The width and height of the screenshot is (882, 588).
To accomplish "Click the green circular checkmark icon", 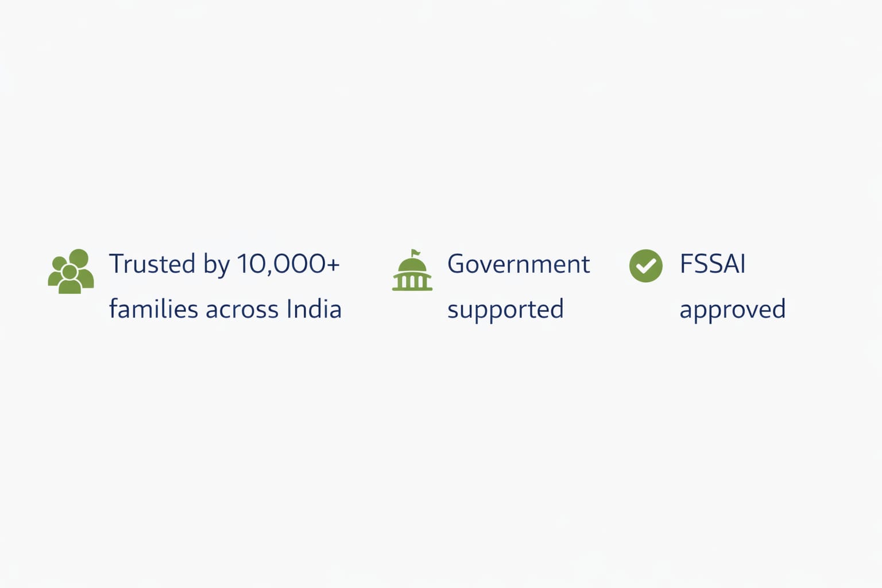I will 645,266.
